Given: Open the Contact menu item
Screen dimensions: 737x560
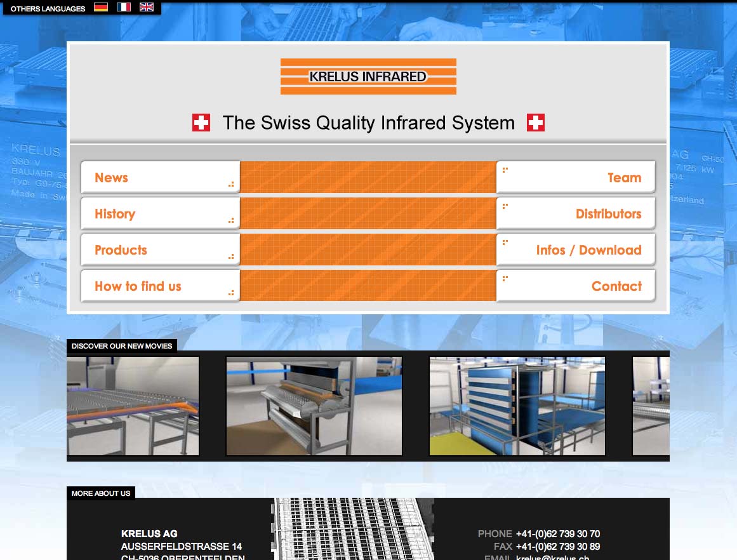Looking at the screenshot, I should coord(576,286).
